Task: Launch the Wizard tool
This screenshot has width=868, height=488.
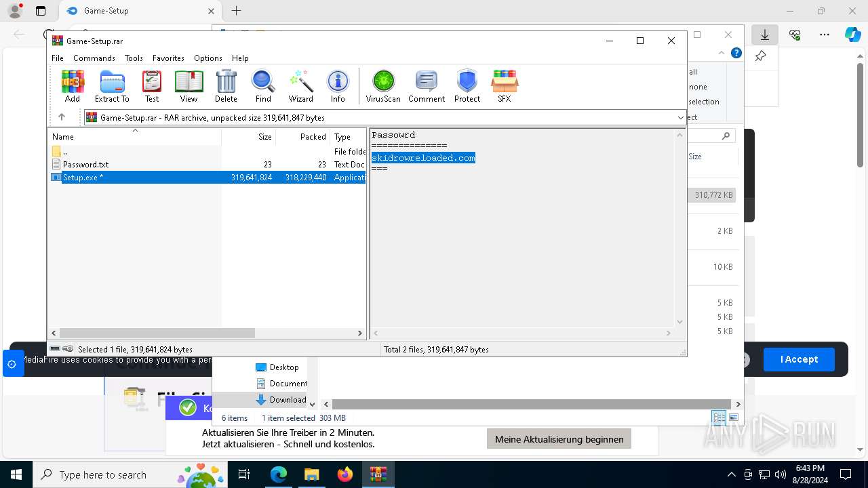Action: (301, 86)
